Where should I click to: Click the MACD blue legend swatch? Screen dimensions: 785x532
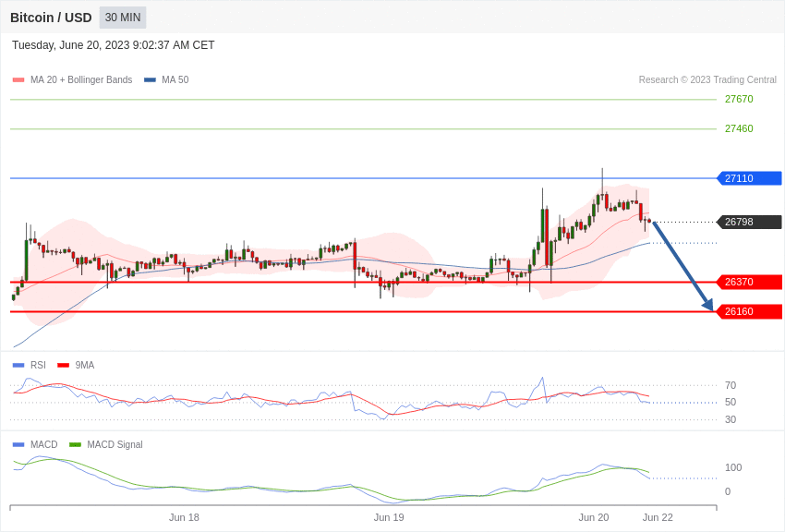tap(18, 444)
